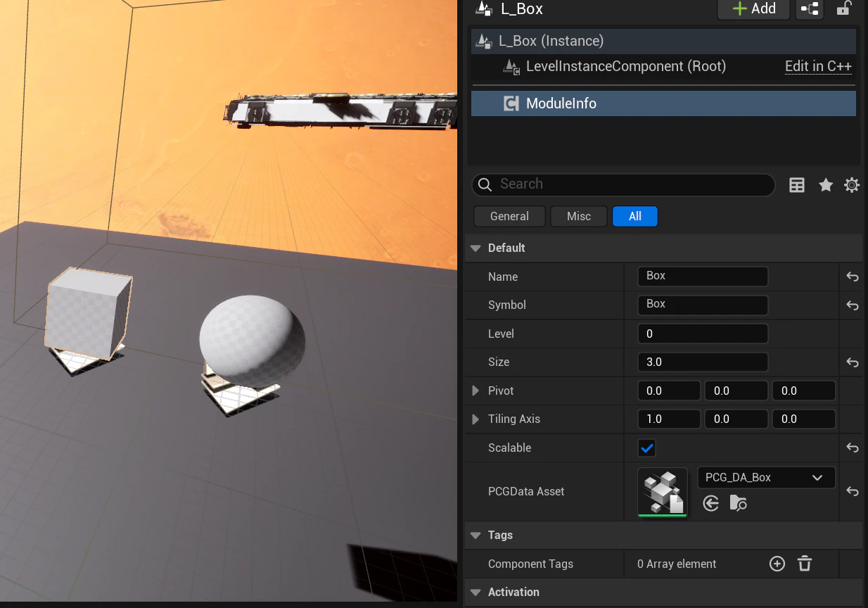
Task: Reset the Size property to default
Action: [x=853, y=362]
